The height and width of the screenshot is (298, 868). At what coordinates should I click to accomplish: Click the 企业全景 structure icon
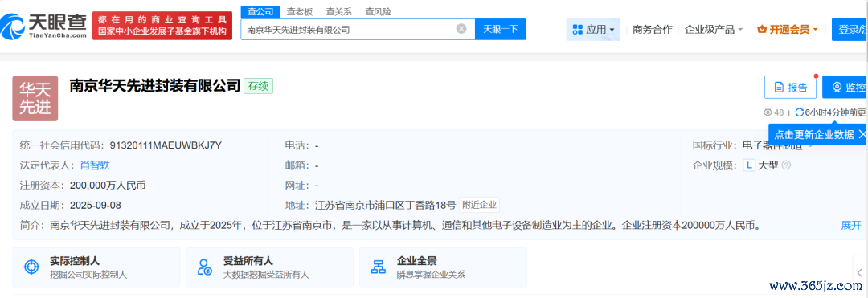[x=379, y=267]
